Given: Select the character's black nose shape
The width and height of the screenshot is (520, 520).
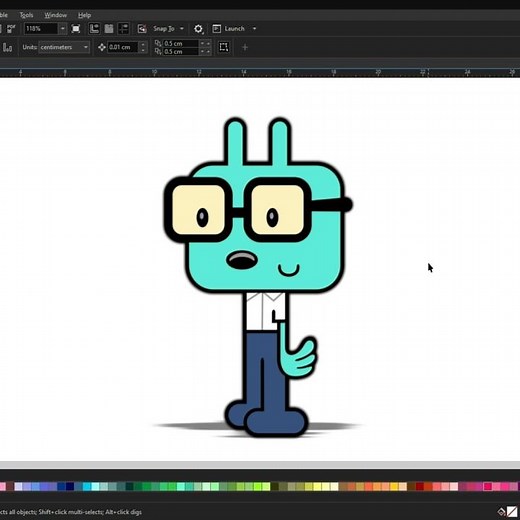Looking at the screenshot, I should coord(242,260).
